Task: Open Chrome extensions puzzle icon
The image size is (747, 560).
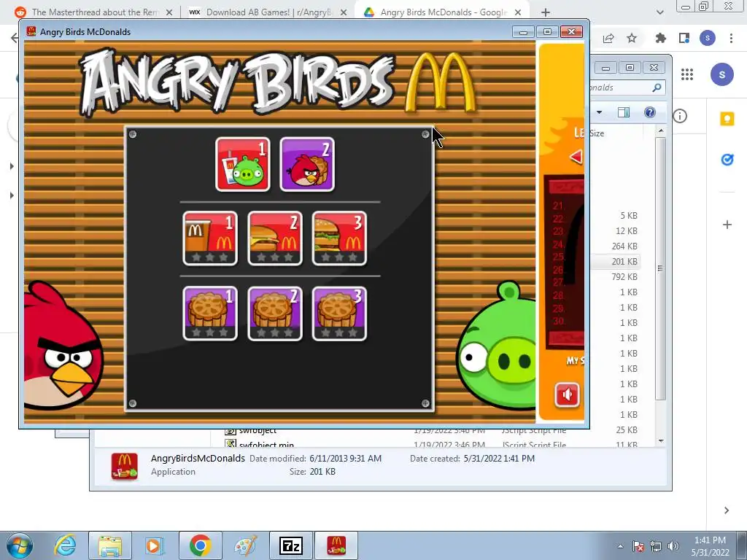Action: click(x=660, y=38)
